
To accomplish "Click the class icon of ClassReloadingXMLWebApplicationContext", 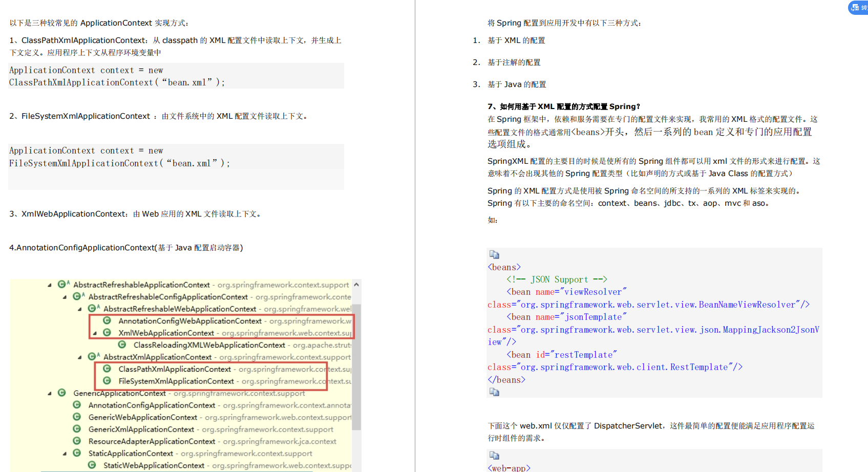I will tap(122, 345).
